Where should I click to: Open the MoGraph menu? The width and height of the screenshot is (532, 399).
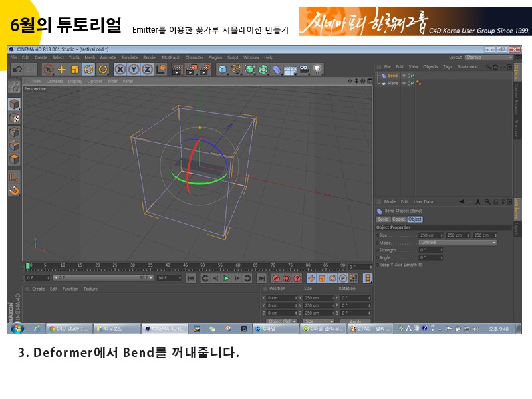click(171, 57)
